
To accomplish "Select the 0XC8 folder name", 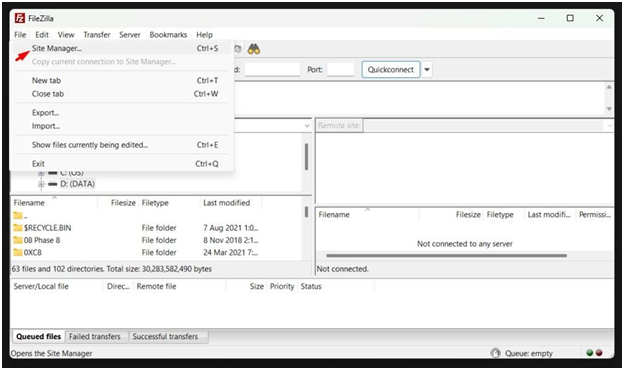I will tap(33, 253).
